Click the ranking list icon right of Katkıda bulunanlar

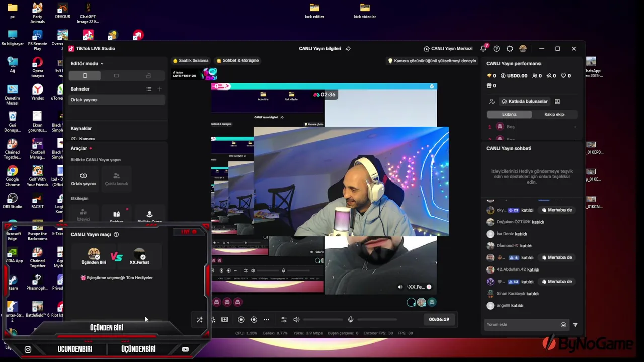click(x=557, y=101)
